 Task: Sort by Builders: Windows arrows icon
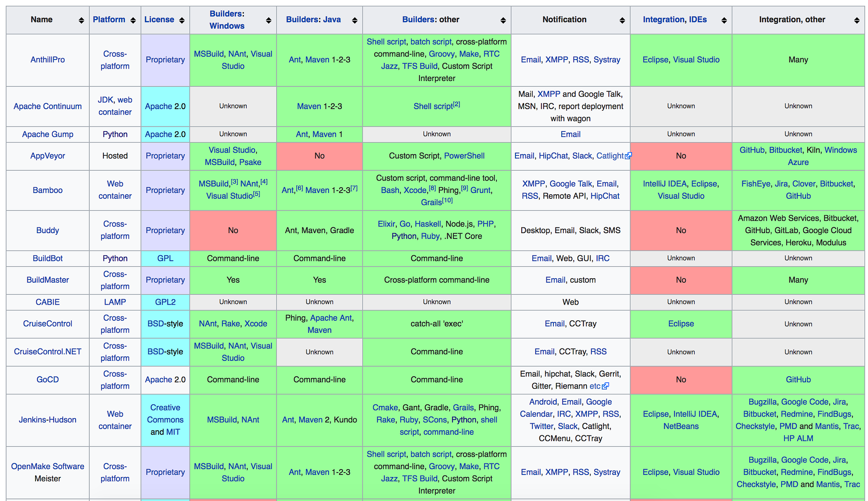(x=268, y=20)
